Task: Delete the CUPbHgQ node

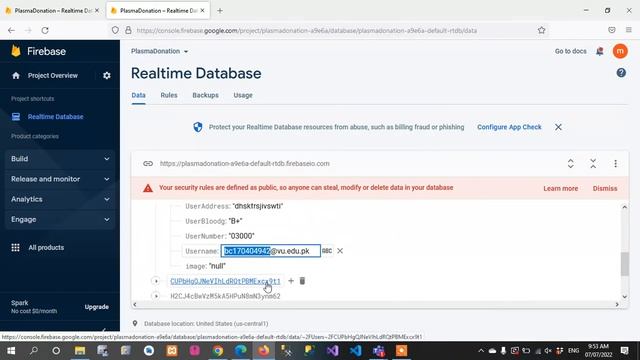Action: [302, 281]
